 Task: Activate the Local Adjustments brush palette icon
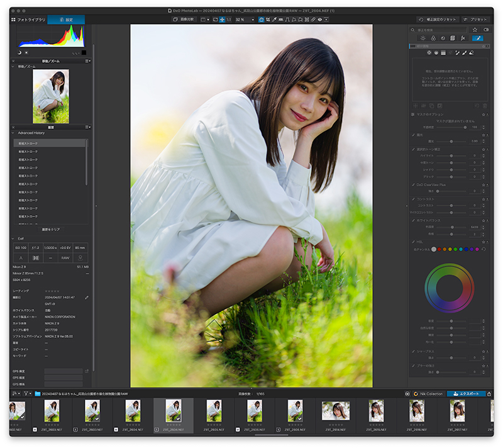tap(477, 38)
